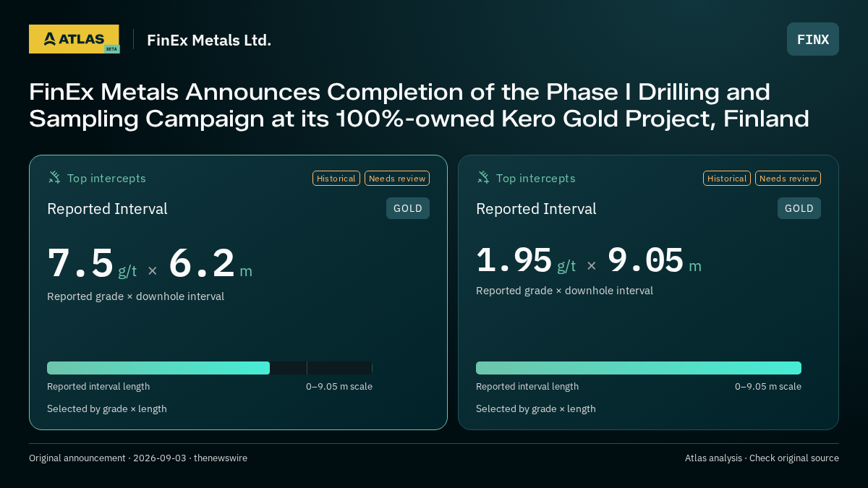Click the Reported Interval heading in the 1.95 g/t card
The height and width of the screenshot is (488, 868).
(536, 209)
